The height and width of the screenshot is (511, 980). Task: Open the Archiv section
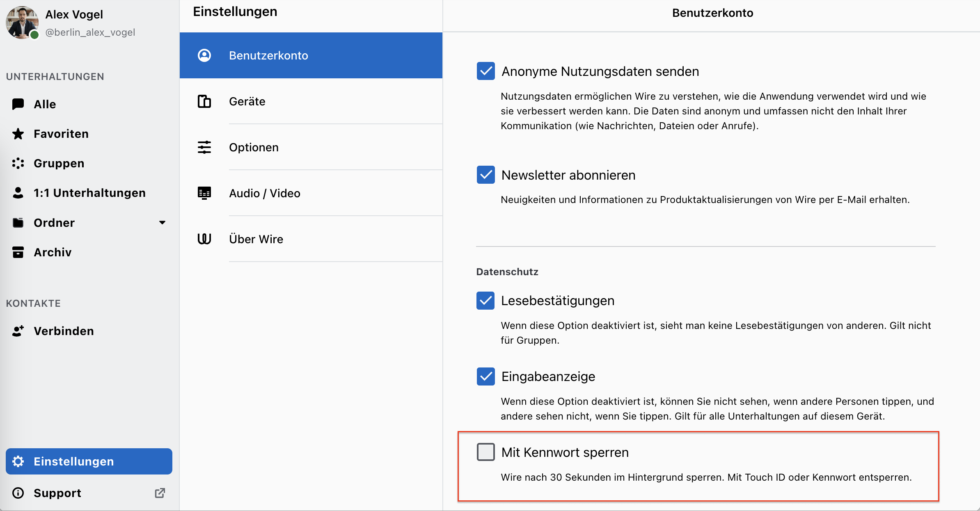click(x=89, y=252)
